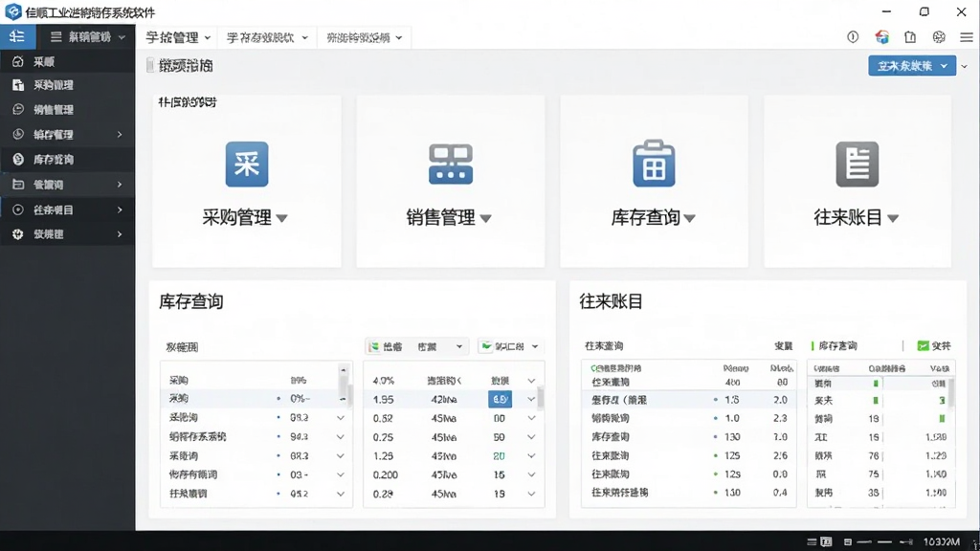980x551 pixels.
Task: Open the middle top menu beside 字拔管理
Action: tap(267, 37)
